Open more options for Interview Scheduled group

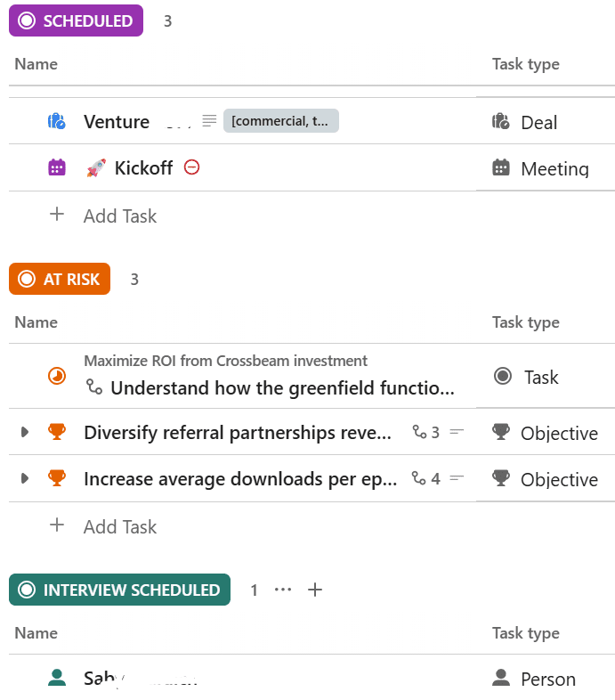(x=283, y=590)
